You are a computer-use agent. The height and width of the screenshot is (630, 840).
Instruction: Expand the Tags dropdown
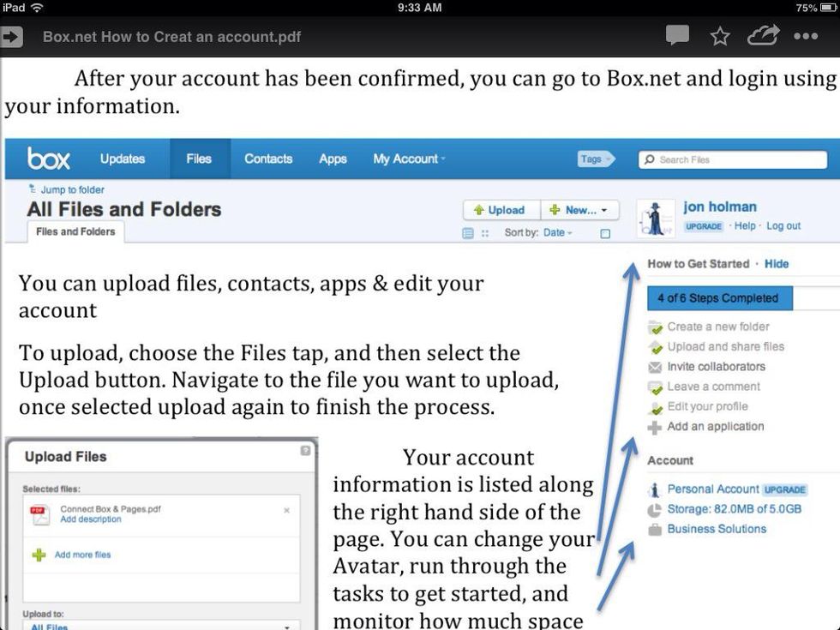point(597,159)
